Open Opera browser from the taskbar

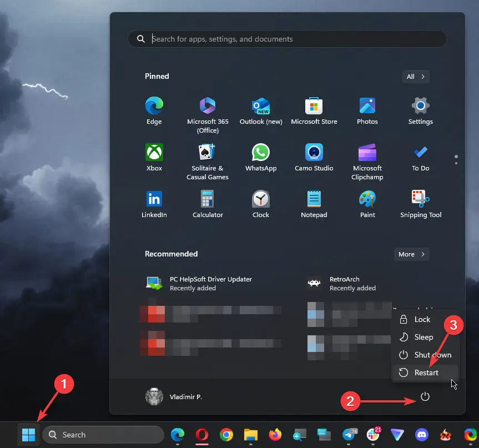click(x=202, y=435)
